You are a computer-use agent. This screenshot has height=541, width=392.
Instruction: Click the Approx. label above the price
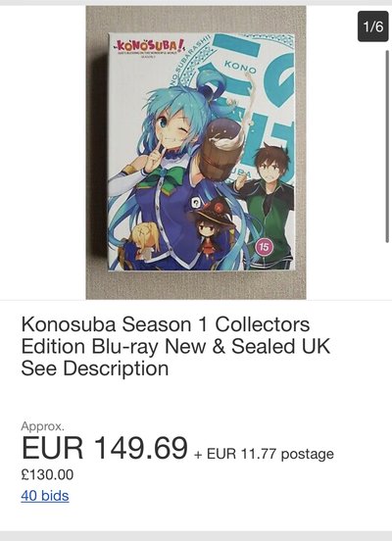click(42, 426)
